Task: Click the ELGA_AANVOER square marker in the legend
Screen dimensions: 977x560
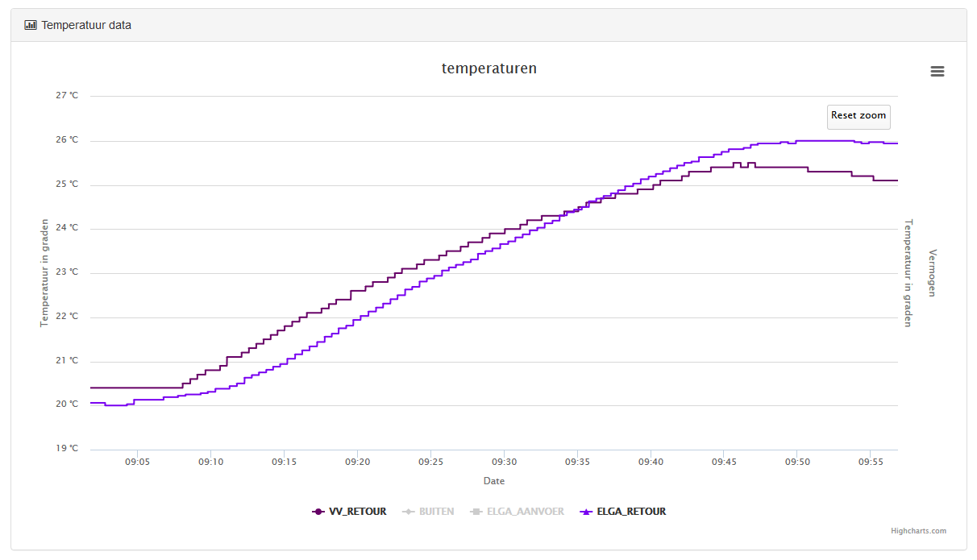Action: click(x=476, y=512)
